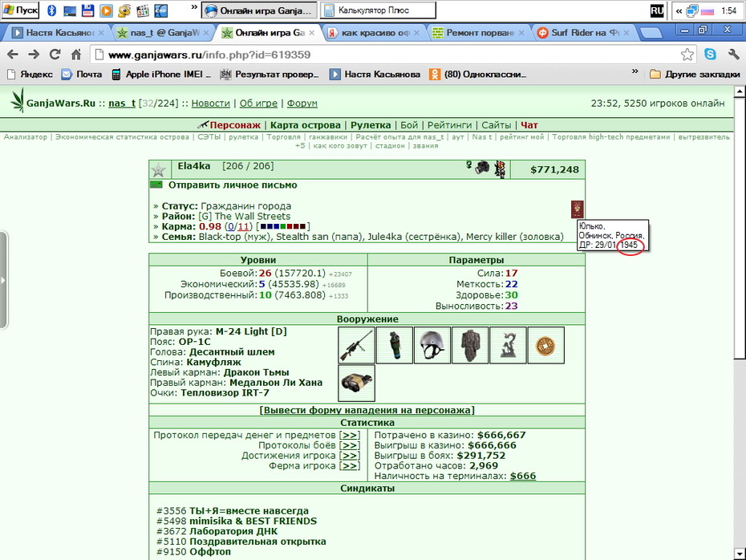
Task: Expand hidden quick launch items chevron
Action: tap(194, 7)
